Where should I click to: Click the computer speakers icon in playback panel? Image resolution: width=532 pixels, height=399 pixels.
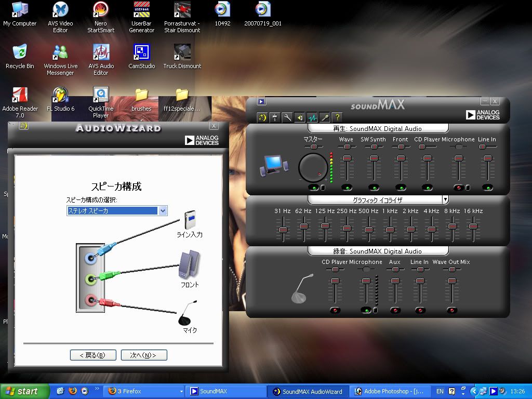click(274, 166)
